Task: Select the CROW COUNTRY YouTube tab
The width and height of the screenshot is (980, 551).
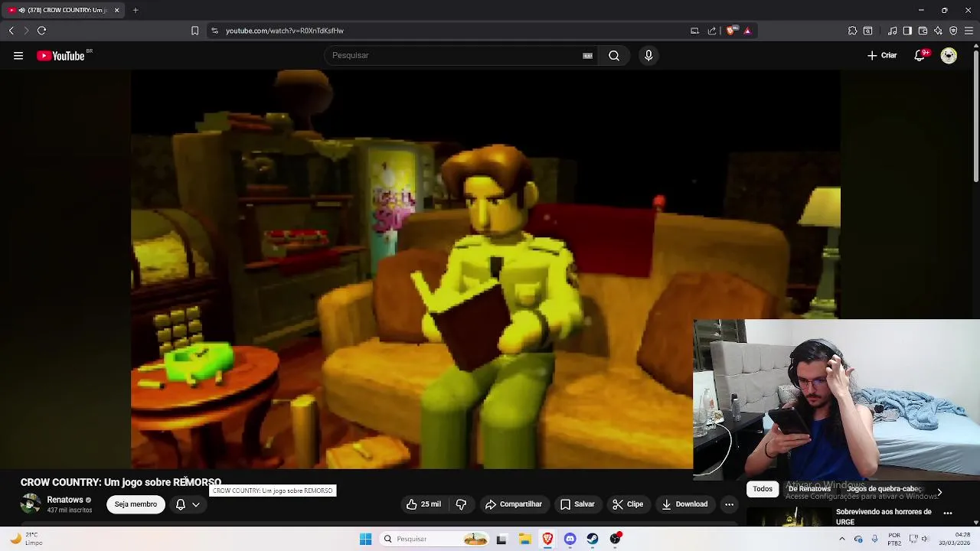Action: [x=63, y=10]
